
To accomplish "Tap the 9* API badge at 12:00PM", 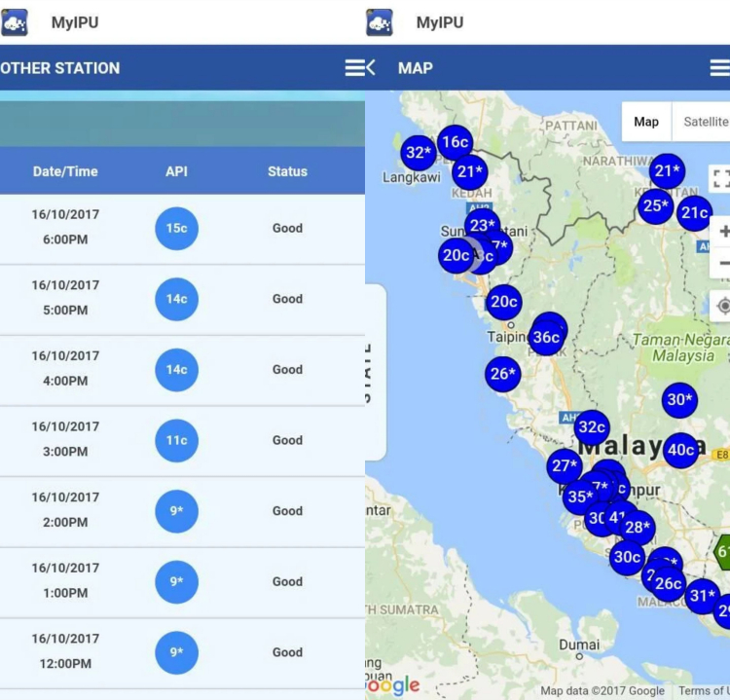I will point(176,652).
